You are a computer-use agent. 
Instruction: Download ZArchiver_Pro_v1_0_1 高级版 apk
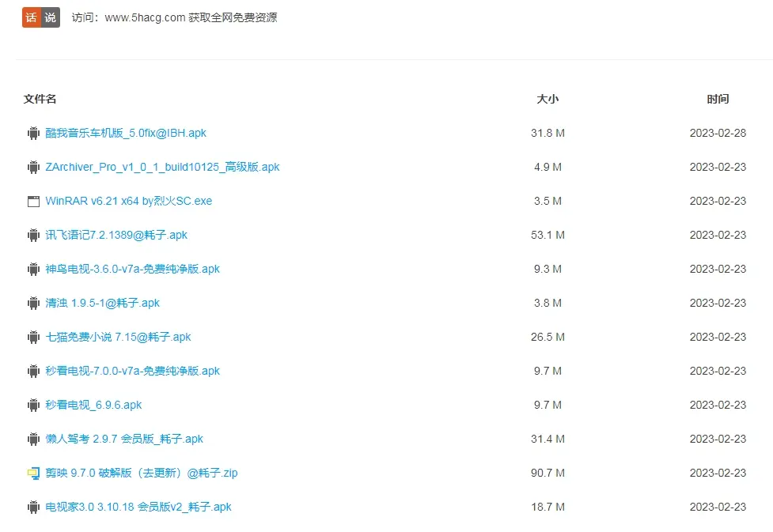pyautogui.click(x=161, y=167)
